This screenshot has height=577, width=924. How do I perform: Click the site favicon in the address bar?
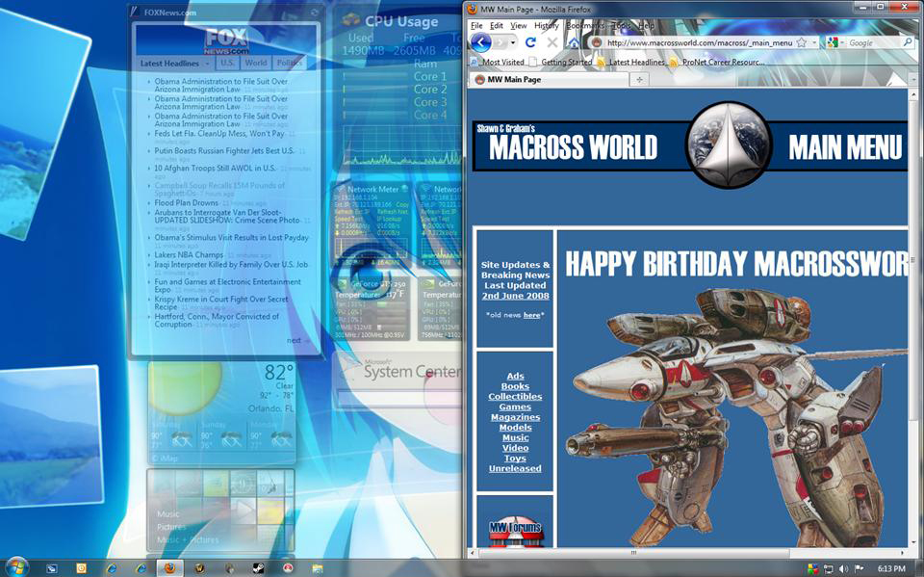pos(597,42)
